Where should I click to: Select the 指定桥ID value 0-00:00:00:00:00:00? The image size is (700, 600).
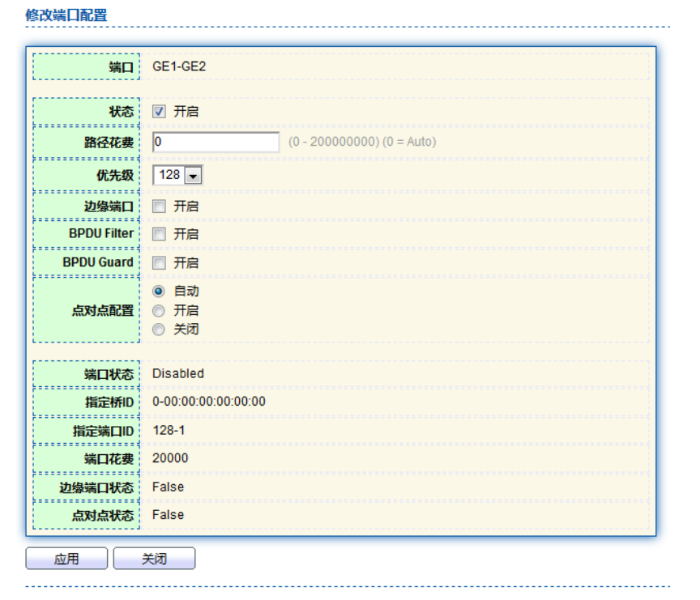click(x=209, y=402)
